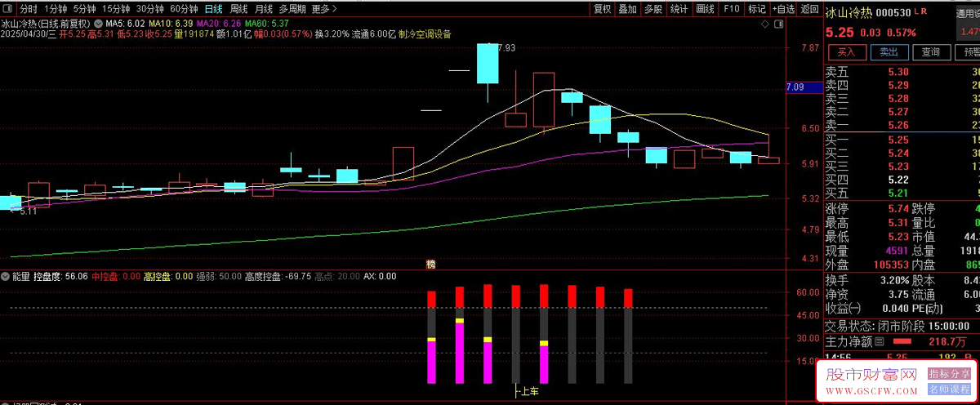Click the 榜 badge icon on the chart
This screenshot has width=980, height=405.
click(x=430, y=265)
